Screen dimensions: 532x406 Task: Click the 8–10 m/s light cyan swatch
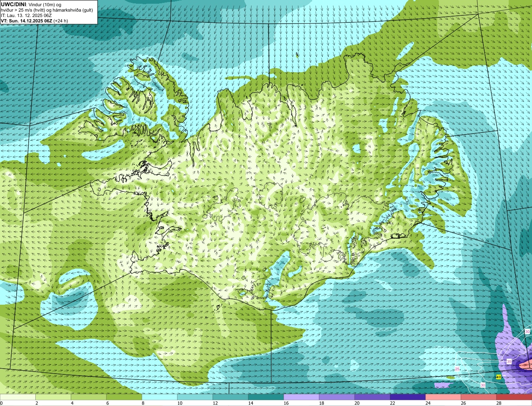point(160,397)
